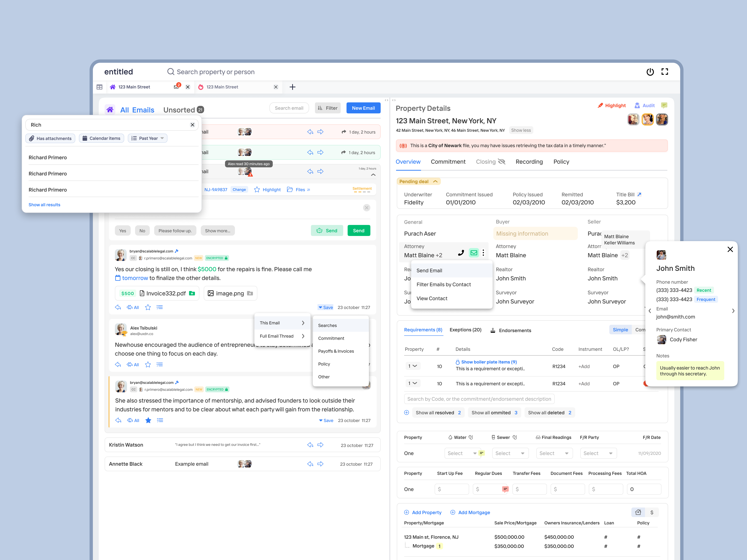Open the Files panel via folder icon
Image resolution: width=747 pixels, height=560 pixels.
(x=290, y=189)
